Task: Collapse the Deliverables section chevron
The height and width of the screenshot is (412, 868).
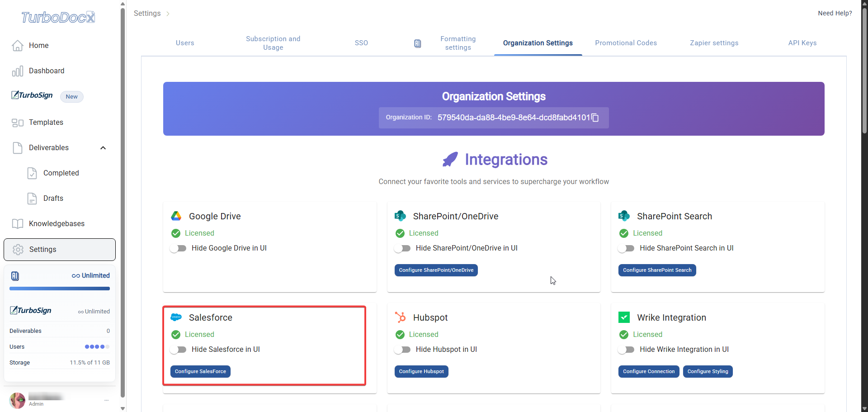Action: 103,148
